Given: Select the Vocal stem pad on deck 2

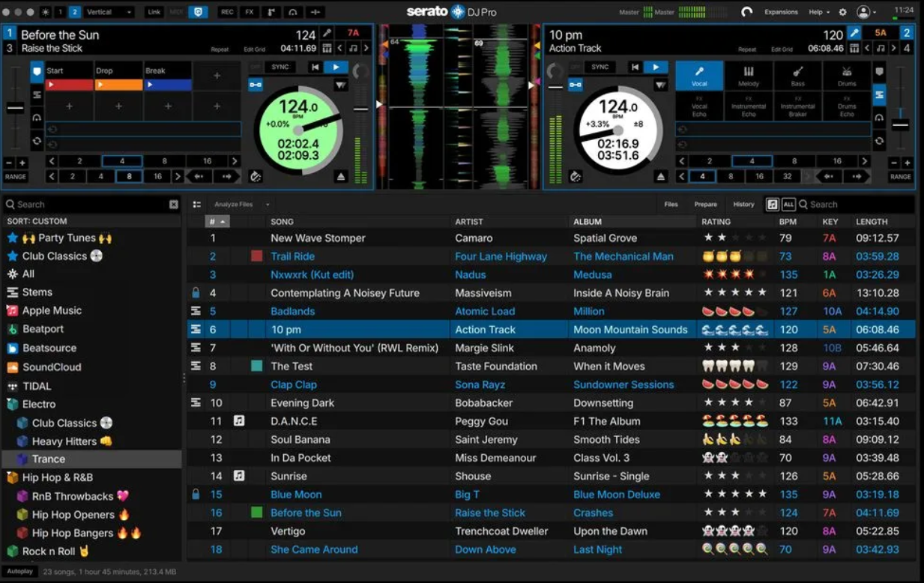Looking at the screenshot, I should [x=699, y=76].
